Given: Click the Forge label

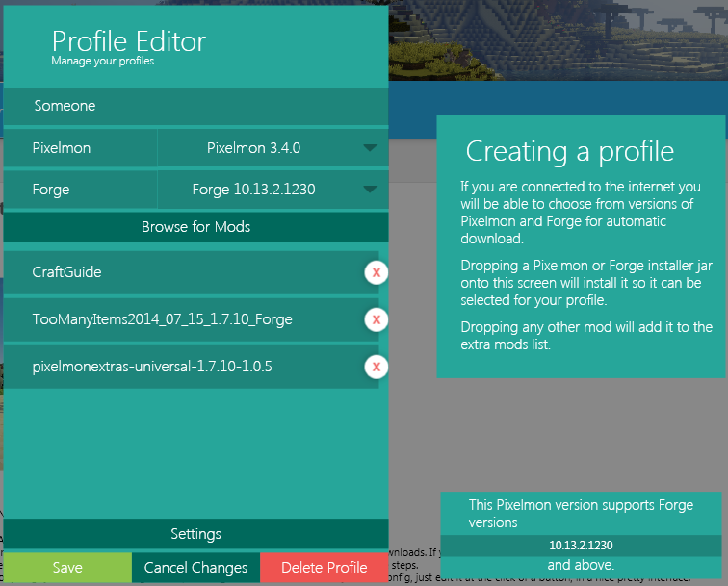Looking at the screenshot, I should click(51, 190).
